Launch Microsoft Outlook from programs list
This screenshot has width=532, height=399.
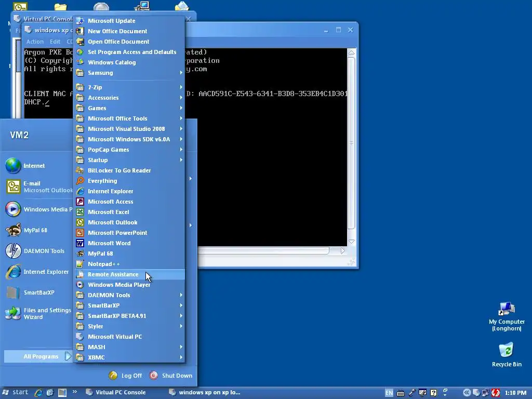129,222
